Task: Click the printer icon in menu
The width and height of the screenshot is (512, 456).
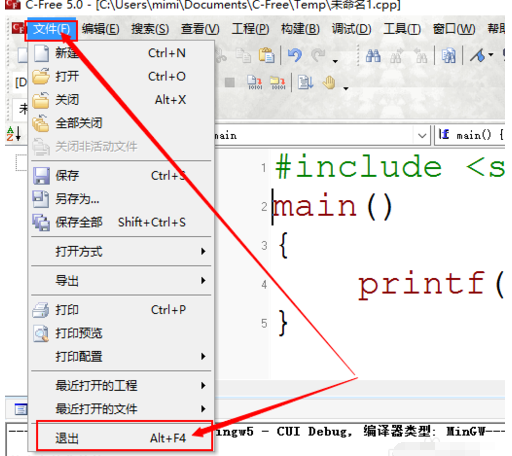Action: [41, 310]
